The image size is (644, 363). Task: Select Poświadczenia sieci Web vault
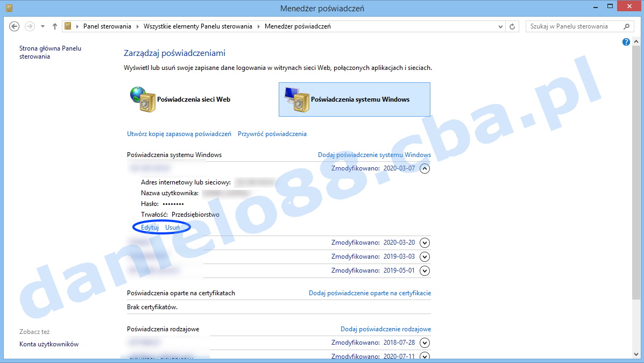pos(181,99)
